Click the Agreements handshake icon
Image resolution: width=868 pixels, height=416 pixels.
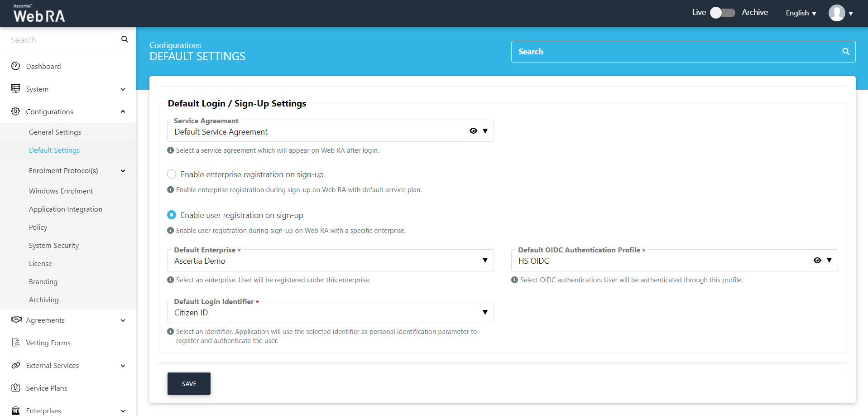(16, 320)
